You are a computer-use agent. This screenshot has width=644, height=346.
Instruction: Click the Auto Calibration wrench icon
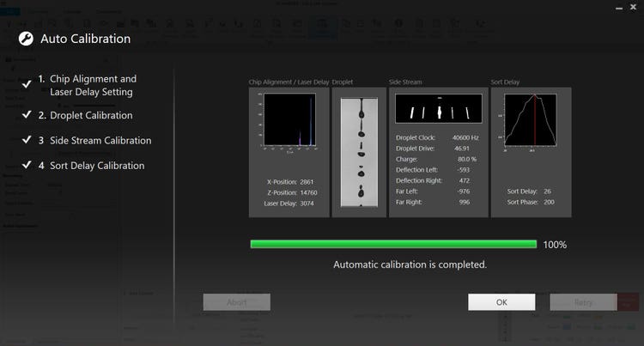coord(26,39)
